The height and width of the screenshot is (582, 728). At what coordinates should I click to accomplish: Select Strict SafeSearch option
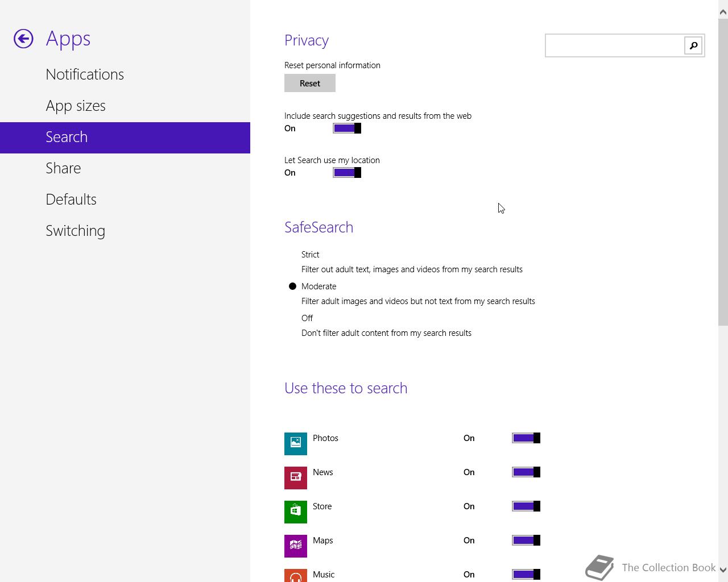click(x=310, y=255)
